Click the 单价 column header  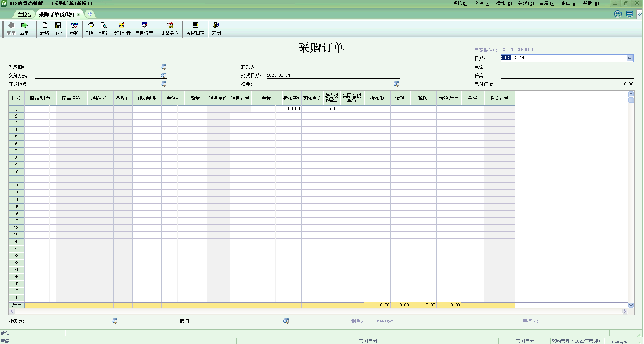(266, 98)
